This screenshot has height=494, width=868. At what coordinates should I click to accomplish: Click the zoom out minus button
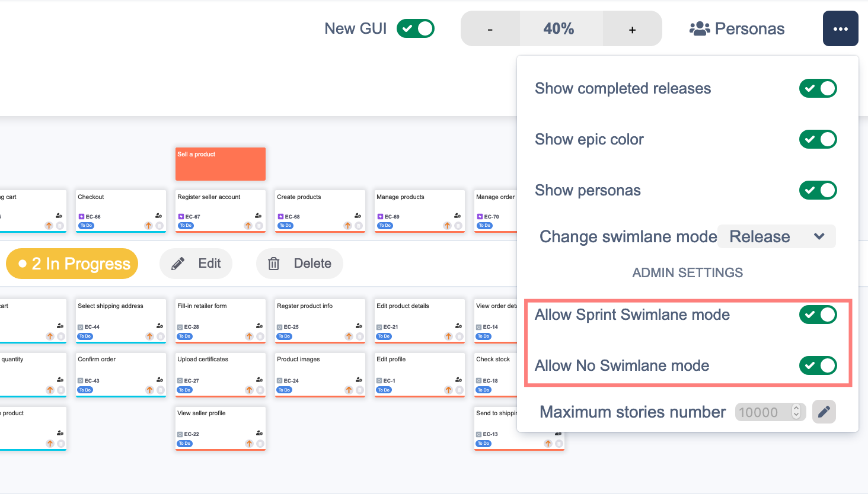click(x=490, y=29)
